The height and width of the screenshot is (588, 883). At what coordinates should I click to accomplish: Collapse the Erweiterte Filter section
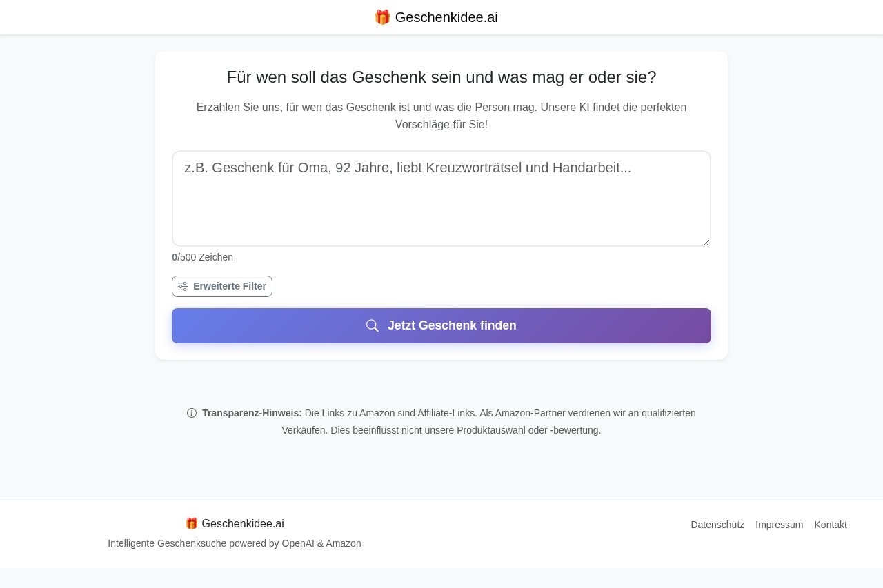point(221,286)
